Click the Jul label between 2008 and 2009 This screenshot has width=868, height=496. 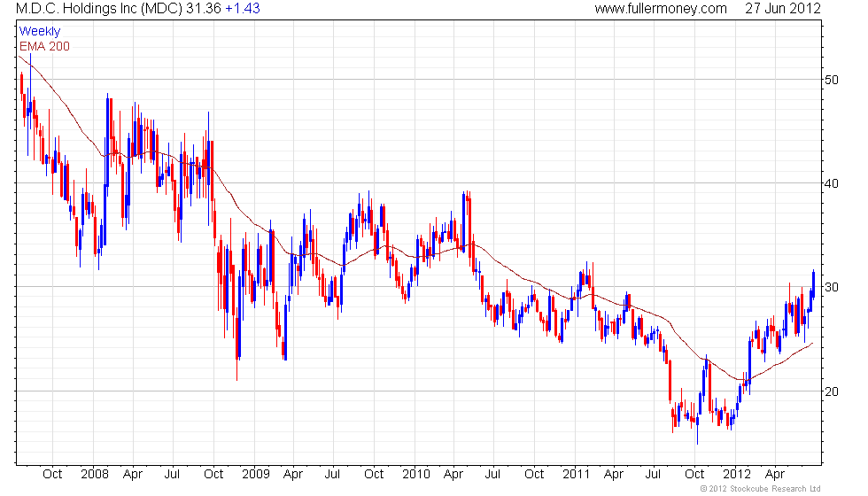[x=172, y=475]
